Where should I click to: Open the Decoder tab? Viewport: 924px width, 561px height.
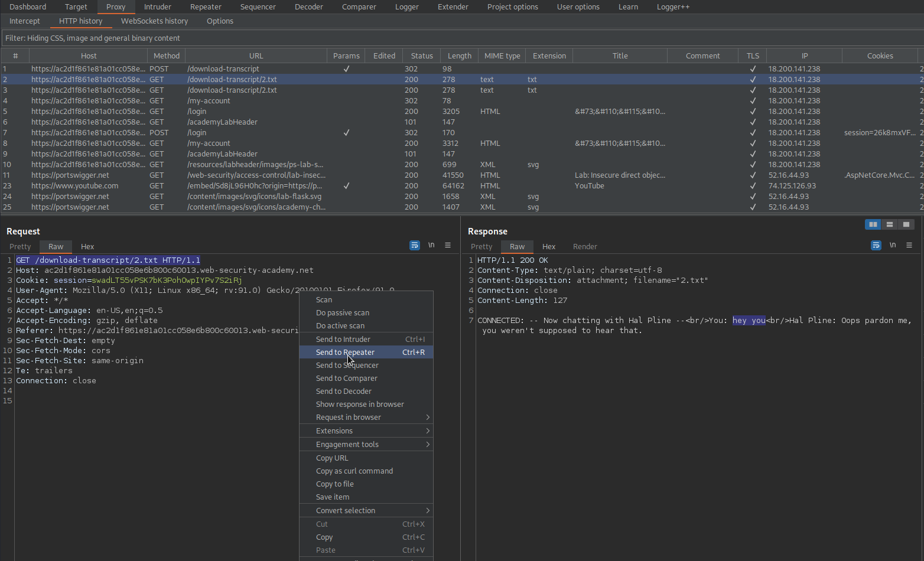click(x=309, y=7)
